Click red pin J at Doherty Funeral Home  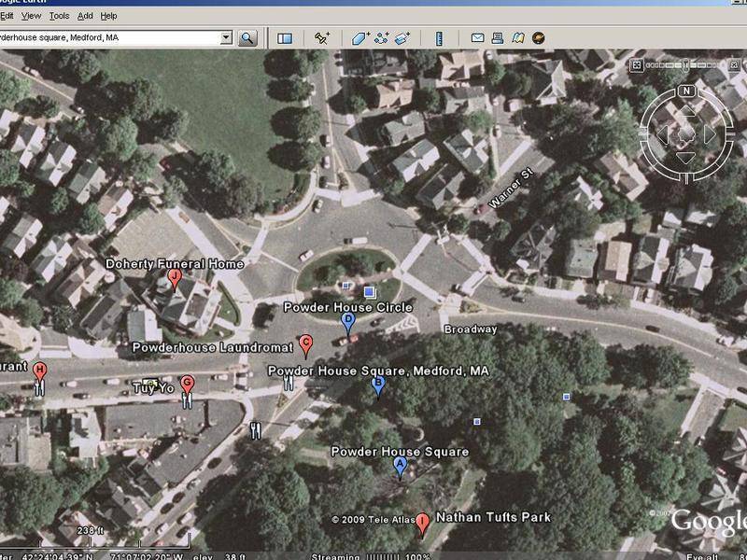tap(175, 279)
